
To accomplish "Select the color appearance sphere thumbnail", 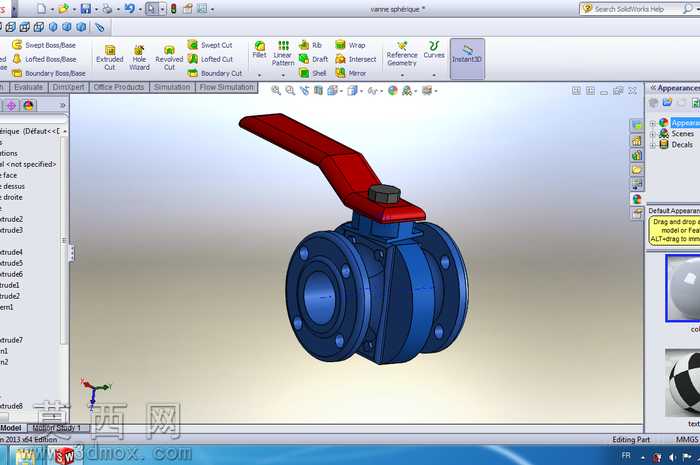I will (x=683, y=288).
